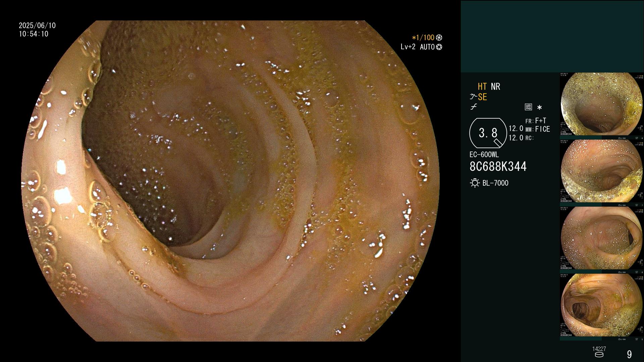Click the main endoscopic live image
The height and width of the screenshot is (362, 644).
230,181
